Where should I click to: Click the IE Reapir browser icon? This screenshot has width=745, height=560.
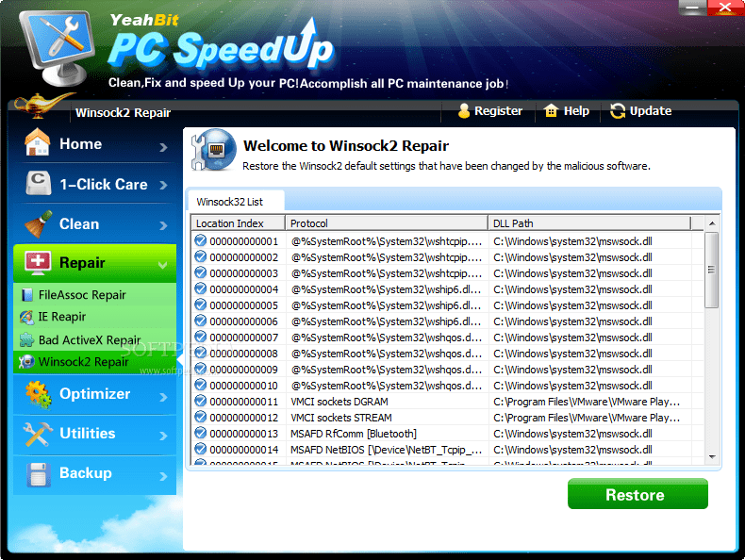(26, 318)
